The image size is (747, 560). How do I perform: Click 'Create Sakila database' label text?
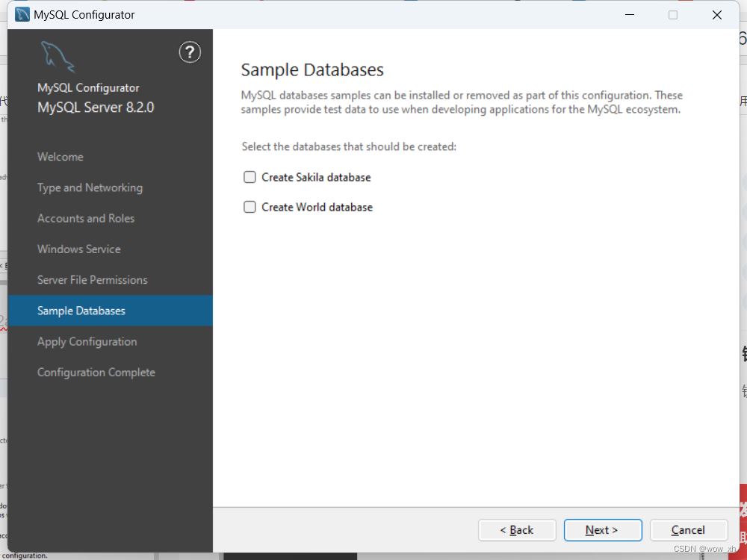[x=316, y=177]
